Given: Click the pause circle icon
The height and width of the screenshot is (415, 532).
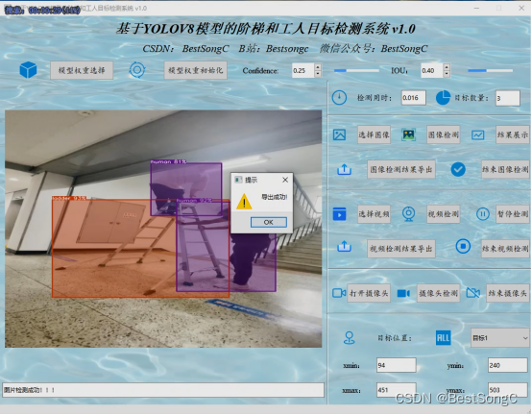Looking at the screenshot, I should (482, 214).
